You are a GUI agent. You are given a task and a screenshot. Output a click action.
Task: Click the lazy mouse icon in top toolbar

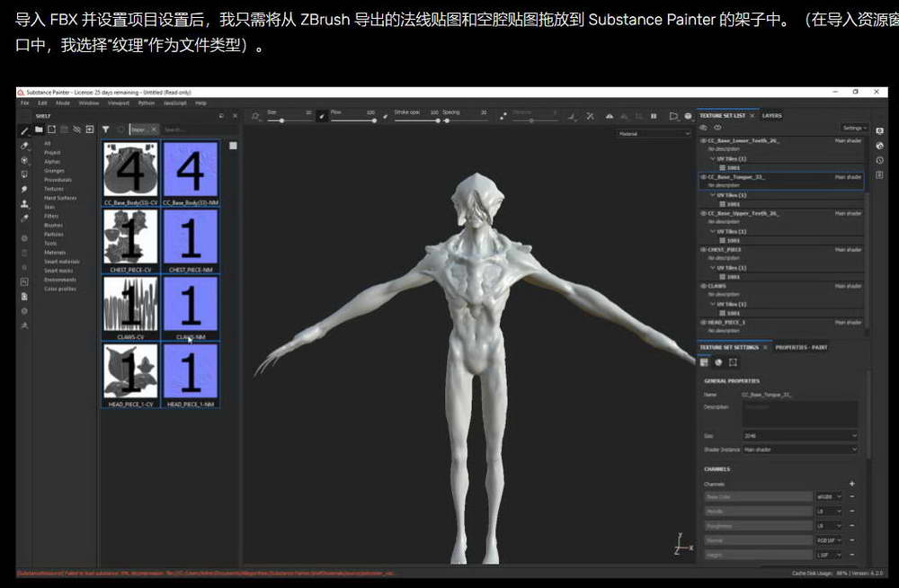coord(503,116)
